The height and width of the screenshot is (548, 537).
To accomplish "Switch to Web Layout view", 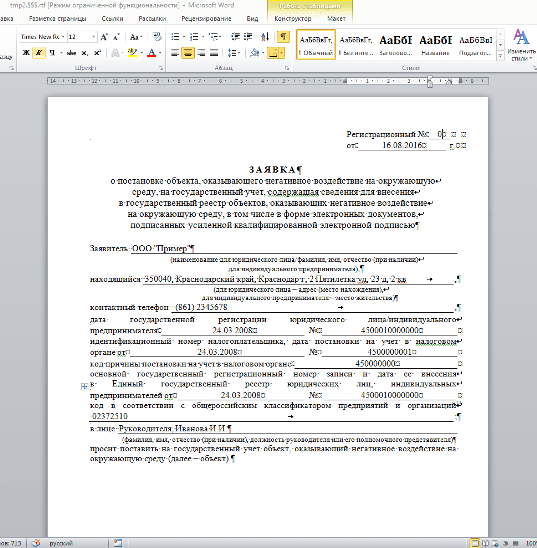I will pyautogui.click(x=495, y=543).
